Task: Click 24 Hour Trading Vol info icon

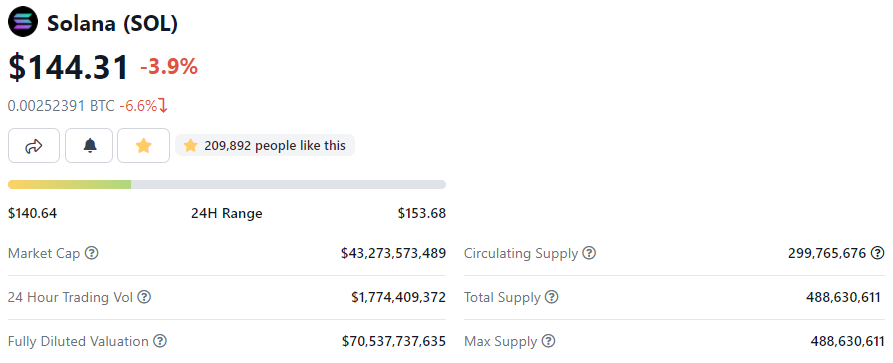Action: [x=145, y=297]
